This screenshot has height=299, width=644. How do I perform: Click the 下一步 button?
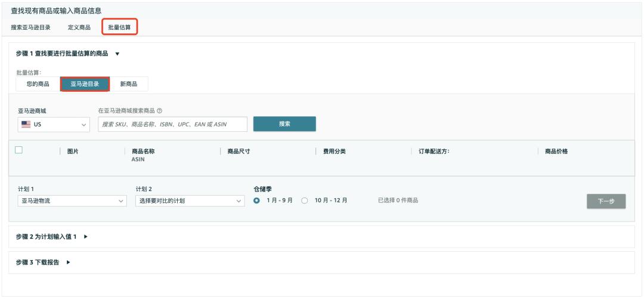coord(606,201)
